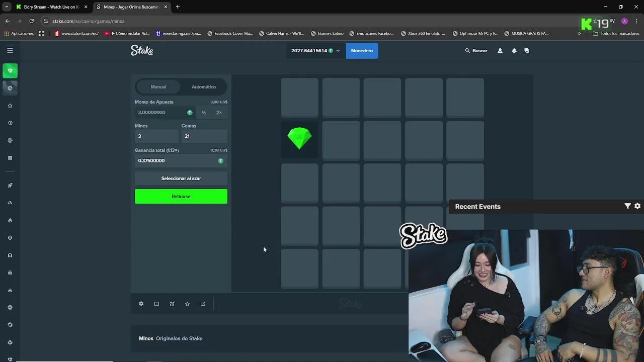Open the dafont.com bookmark
The image size is (644, 362).
pyautogui.click(x=77, y=34)
